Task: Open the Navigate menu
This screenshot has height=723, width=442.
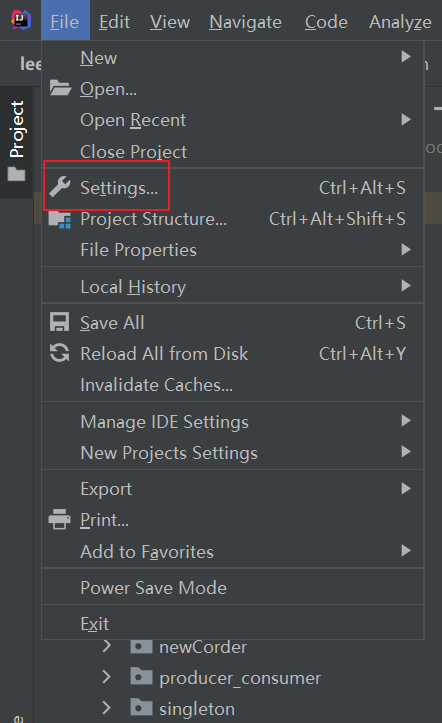Action: tap(245, 22)
